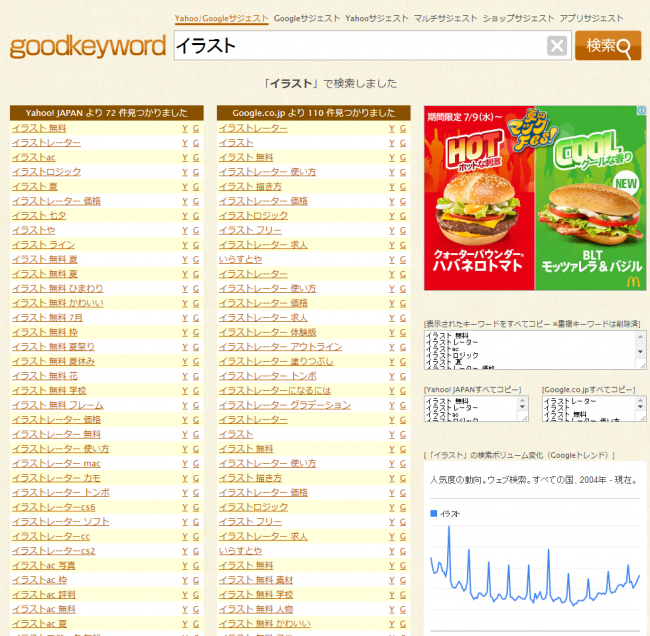Select the Yahooサジェスト tab
Viewport: 650px width, 636px height.
(x=377, y=19)
